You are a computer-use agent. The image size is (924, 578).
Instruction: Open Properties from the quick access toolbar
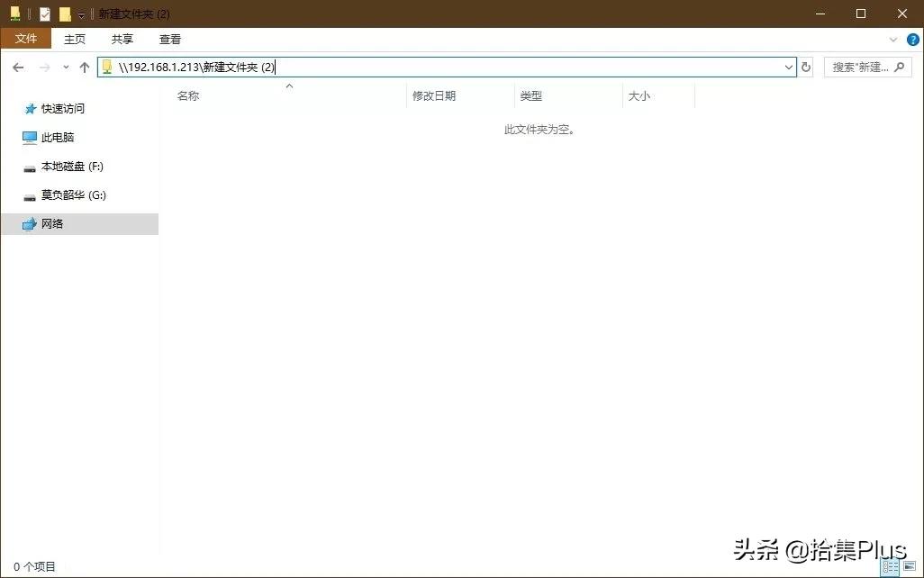[44, 14]
